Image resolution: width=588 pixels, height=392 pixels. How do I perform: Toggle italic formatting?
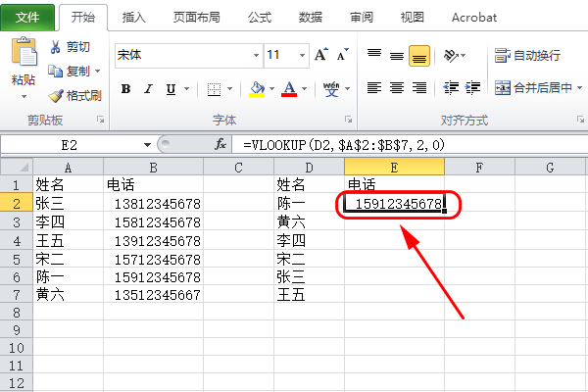click(149, 89)
